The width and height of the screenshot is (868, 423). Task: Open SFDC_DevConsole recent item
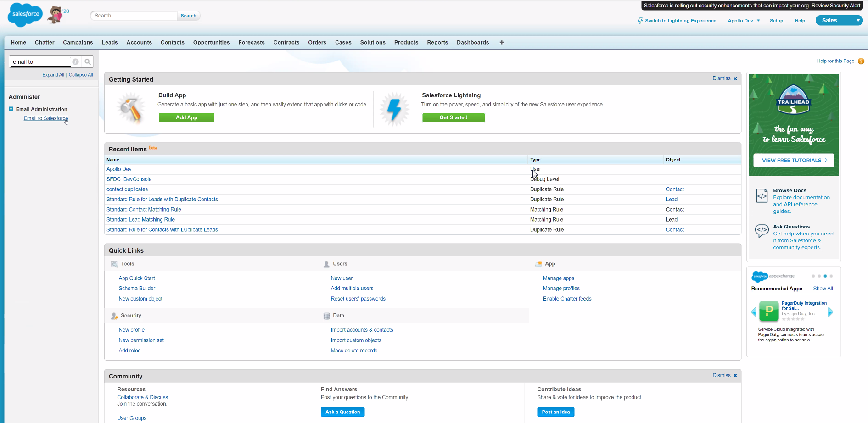click(129, 179)
